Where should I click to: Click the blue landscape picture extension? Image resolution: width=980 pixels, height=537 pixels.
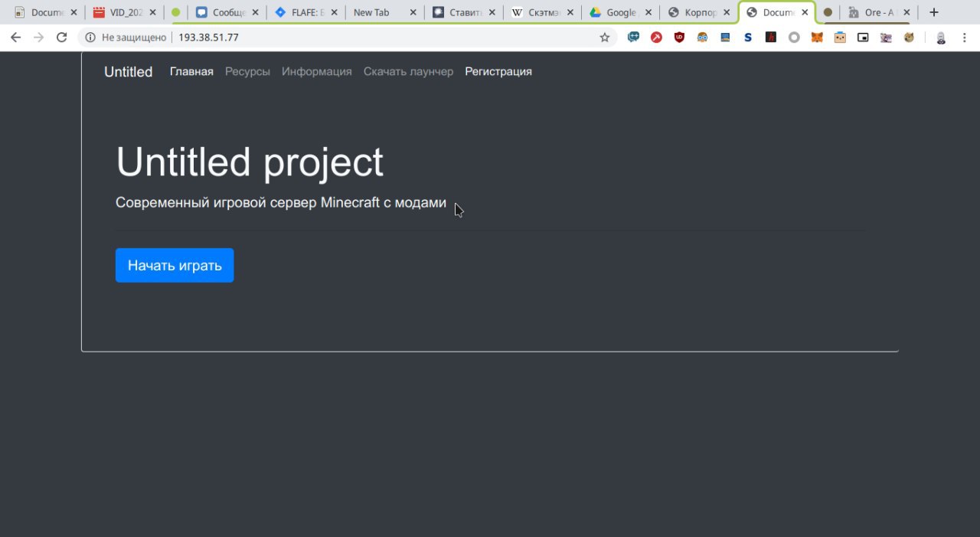(x=725, y=37)
